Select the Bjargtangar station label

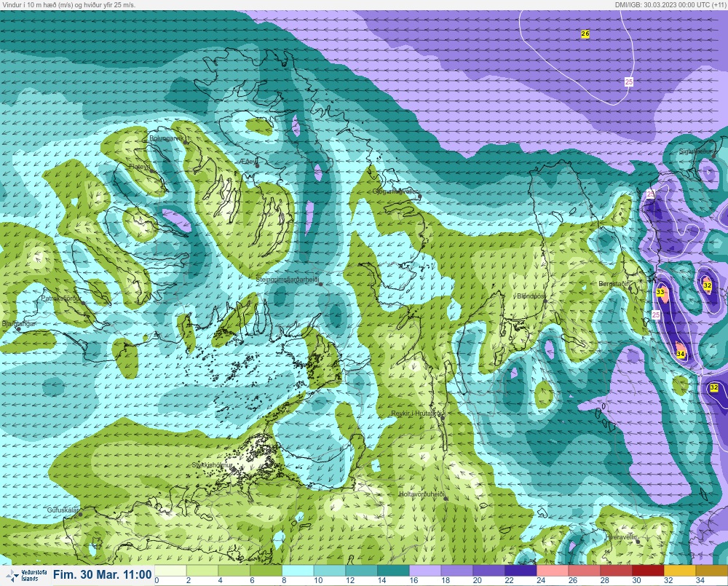click(19, 324)
